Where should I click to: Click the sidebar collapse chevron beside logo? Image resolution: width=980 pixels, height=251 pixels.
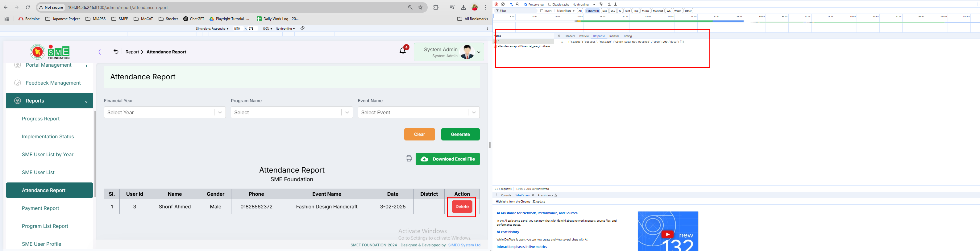click(100, 52)
